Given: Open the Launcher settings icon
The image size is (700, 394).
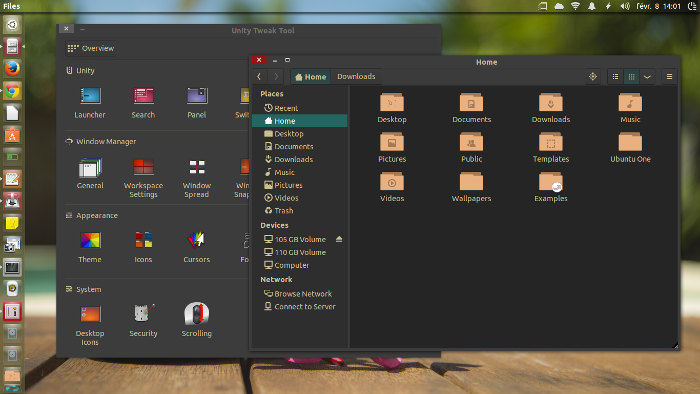Looking at the screenshot, I should tap(90, 95).
